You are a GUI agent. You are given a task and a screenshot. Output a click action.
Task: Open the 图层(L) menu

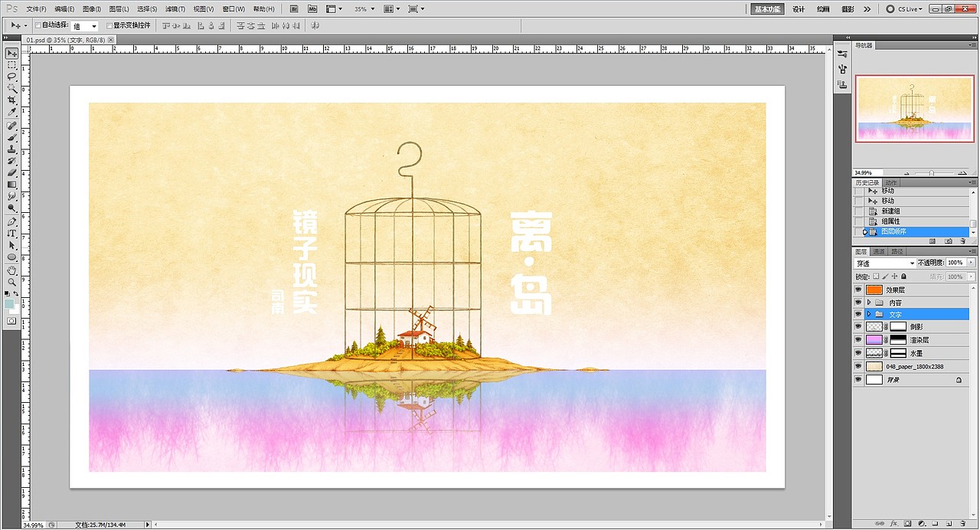pyautogui.click(x=119, y=9)
